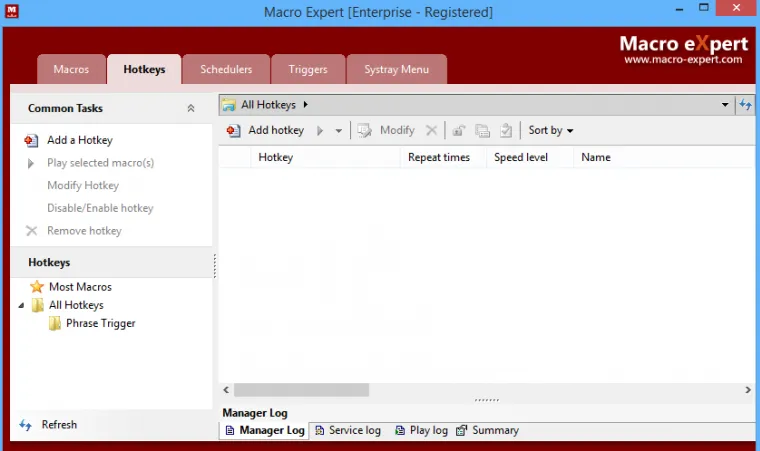Click the Hotkey column header

(325, 158)
